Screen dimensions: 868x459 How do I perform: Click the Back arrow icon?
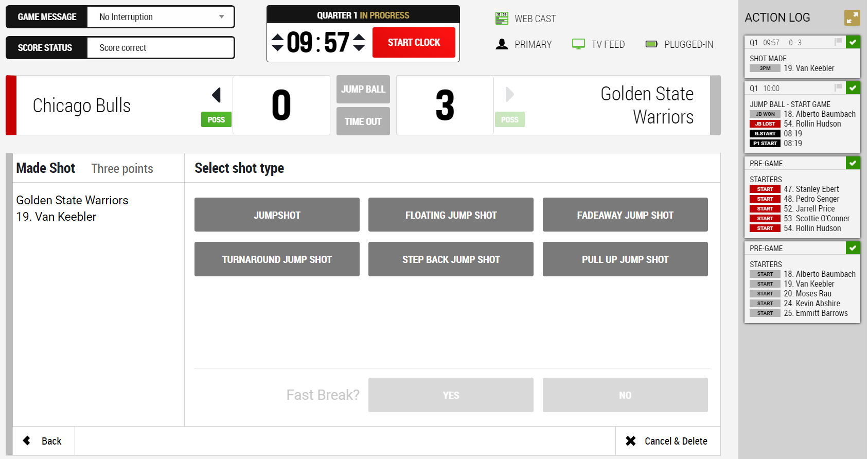(x=27, y=440)
